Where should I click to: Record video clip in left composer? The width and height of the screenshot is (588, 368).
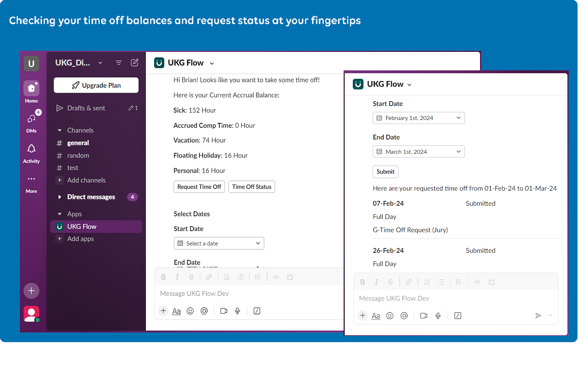coord(223,311)
